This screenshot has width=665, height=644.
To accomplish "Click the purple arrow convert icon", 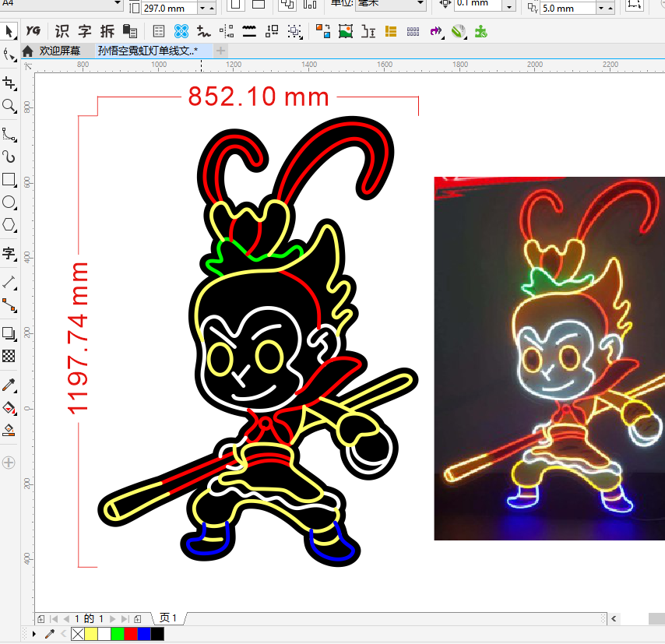I will pos(435,31).
